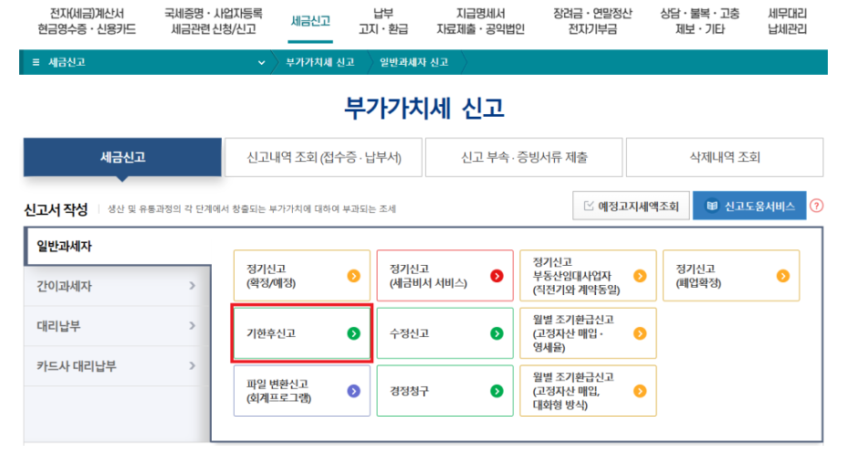Screen dimensions: 868x454
Task: Open the 세금신고 top menu
Action: pos(310,21)
